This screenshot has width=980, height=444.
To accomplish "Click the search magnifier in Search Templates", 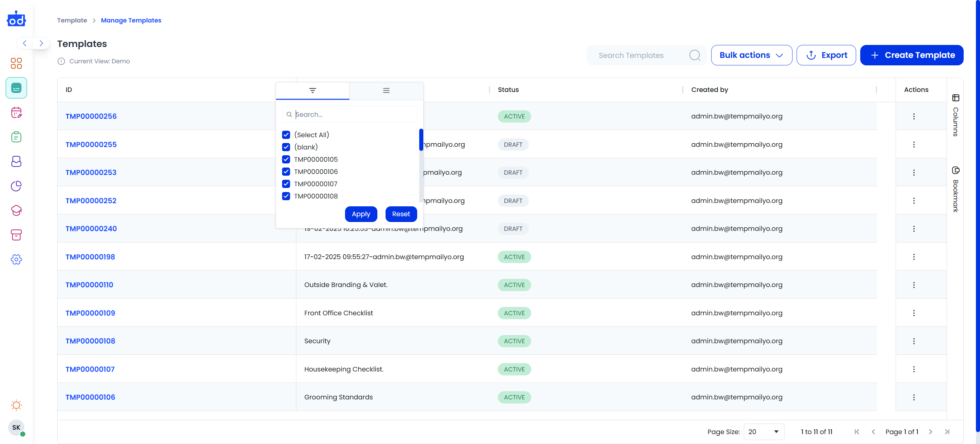I will (695, 55).
